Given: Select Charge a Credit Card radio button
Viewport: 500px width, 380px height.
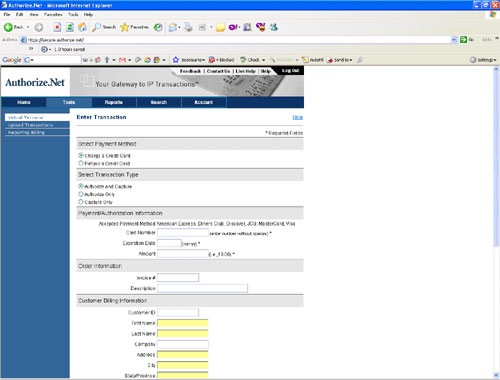Looking at the screenshot, I should (x=81, y=155).
